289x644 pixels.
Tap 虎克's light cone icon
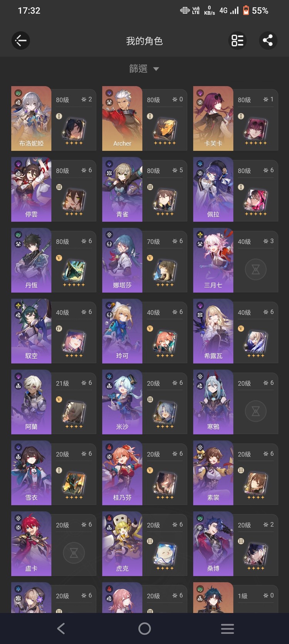(x=165, y=554)
